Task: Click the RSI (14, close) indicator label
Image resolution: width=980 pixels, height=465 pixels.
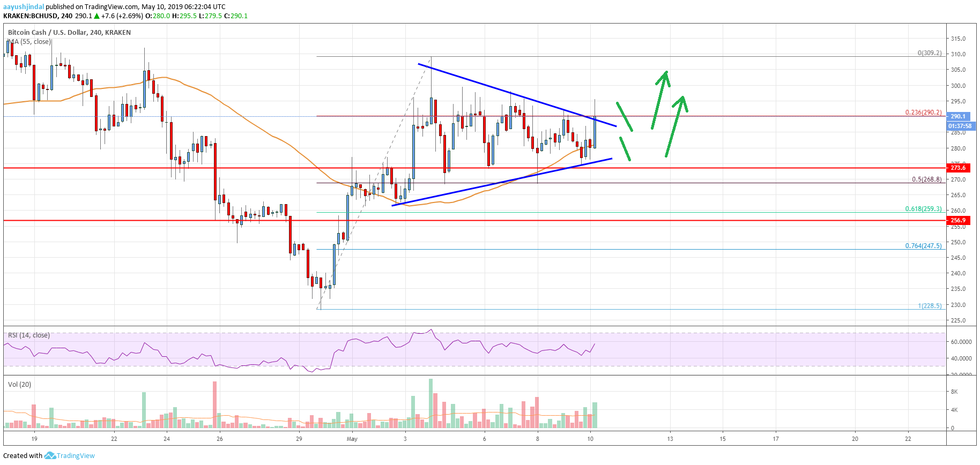Action: click(x=29, y=335)
